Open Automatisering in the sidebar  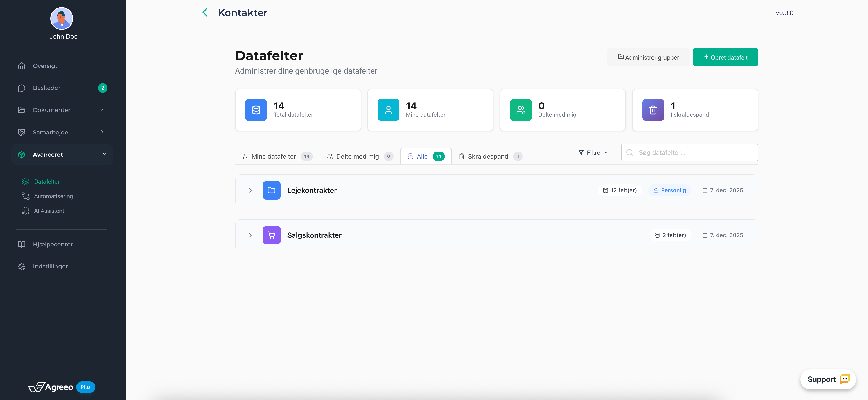click(53, 196)
